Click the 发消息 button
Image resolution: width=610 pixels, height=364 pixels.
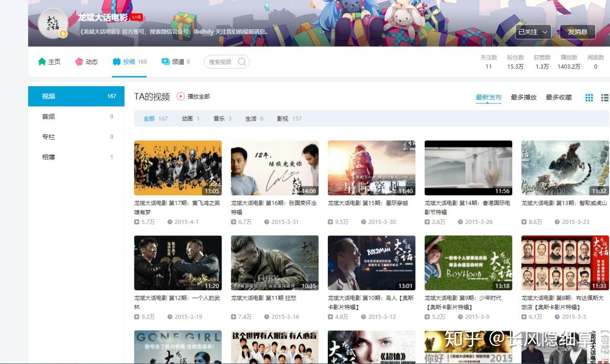tap(578, 32)
